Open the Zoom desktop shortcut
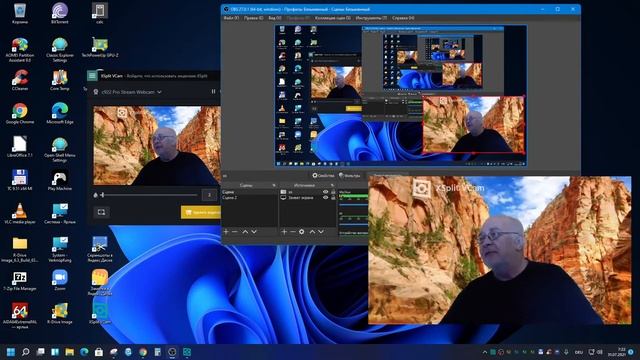Screen dimensions: 640x360 tap(60, 280)
